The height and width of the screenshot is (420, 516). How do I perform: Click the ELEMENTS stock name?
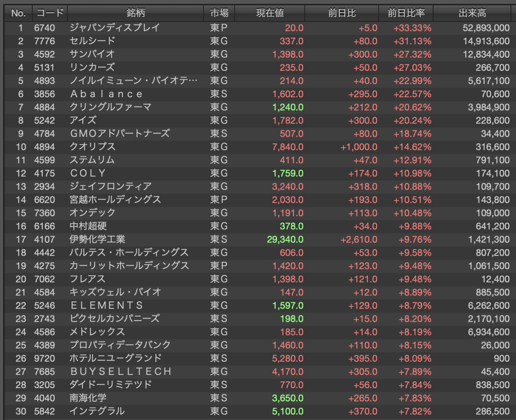click(106, 305)
